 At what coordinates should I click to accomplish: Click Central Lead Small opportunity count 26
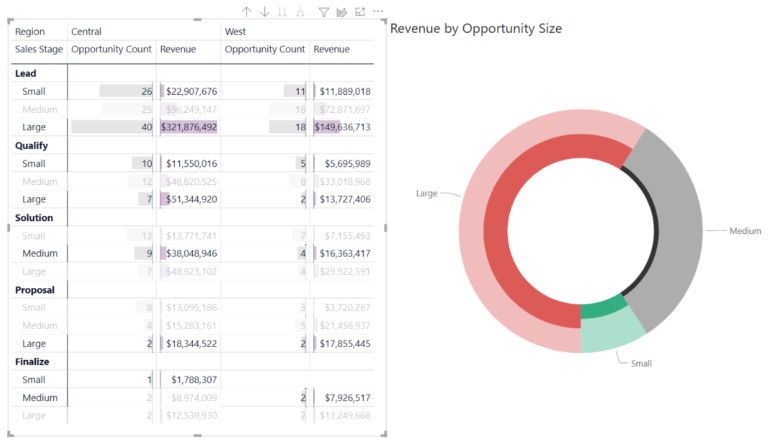pyautogui.click(x=147, y=91)
